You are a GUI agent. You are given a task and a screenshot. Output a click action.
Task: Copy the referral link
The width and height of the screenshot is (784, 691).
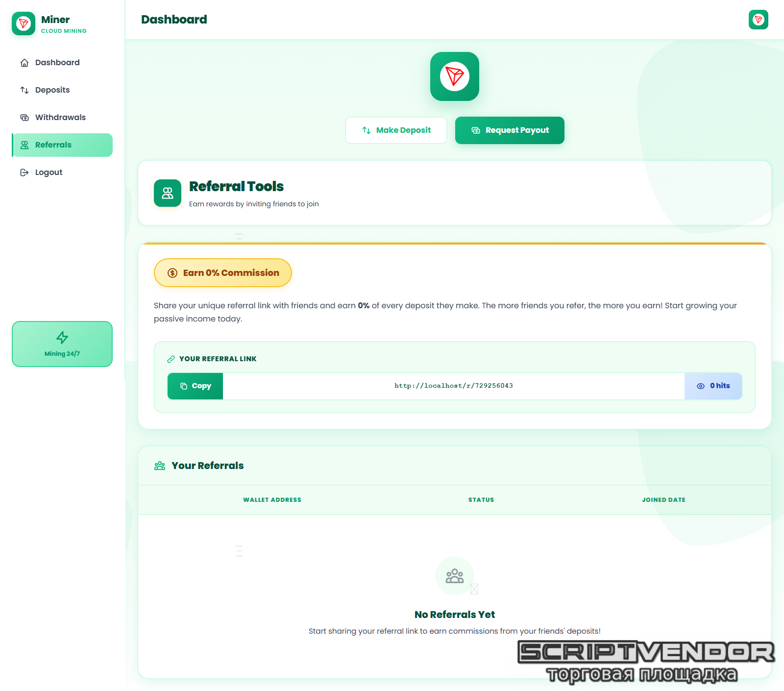click(196, 386)
